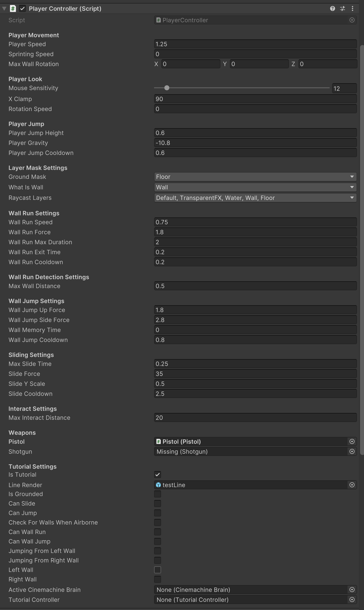Screen dimensions: 364x610
Task: Open the Ground Mask dropdown
Action: pos(255,177)
